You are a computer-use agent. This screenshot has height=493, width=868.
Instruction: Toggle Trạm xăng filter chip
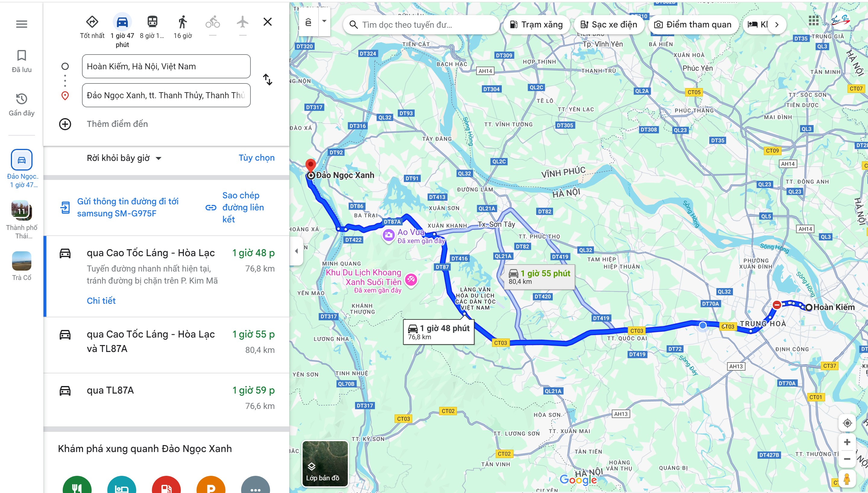(x=536, y=25)
